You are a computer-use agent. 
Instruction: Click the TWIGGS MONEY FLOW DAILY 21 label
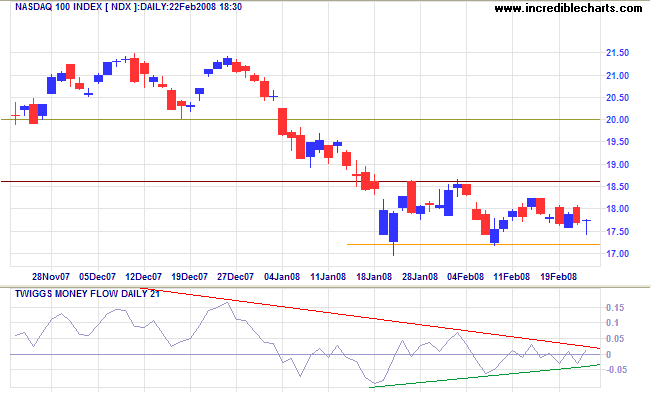pyautogui.click(x=87, y=294)
